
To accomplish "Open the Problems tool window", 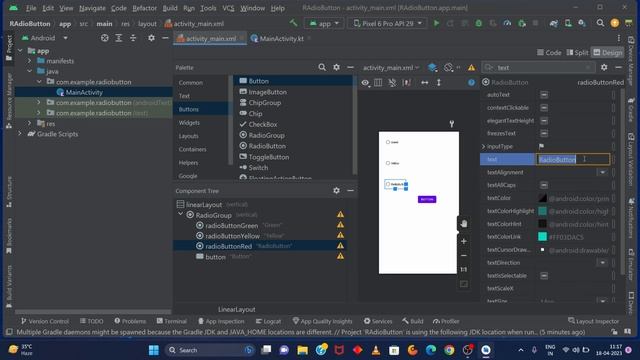I will click(x=130, y=321).
